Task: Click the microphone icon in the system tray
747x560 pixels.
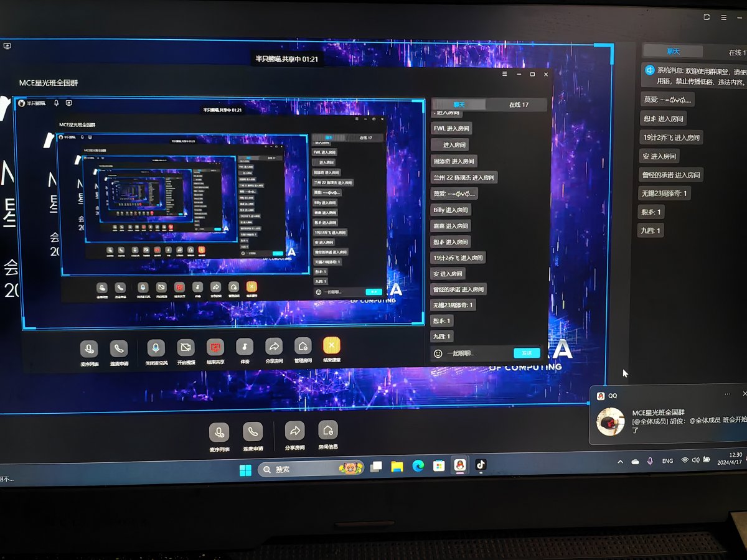Action: (x=650, y=461)
